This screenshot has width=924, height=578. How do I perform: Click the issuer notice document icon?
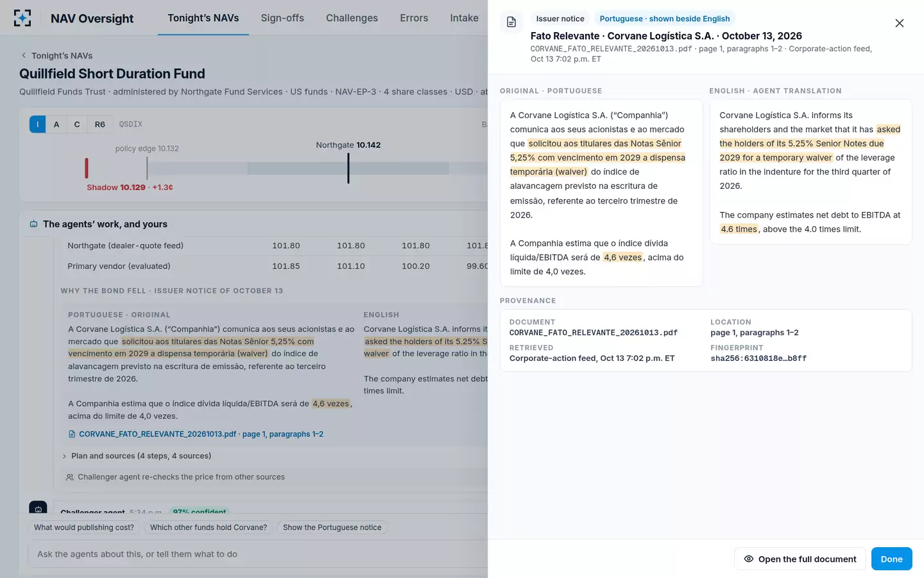pos(511,22)
